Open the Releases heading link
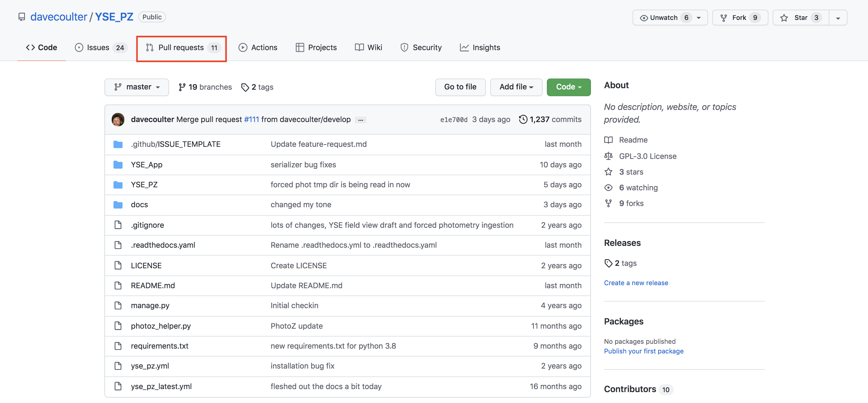 [x=622, y=243]
